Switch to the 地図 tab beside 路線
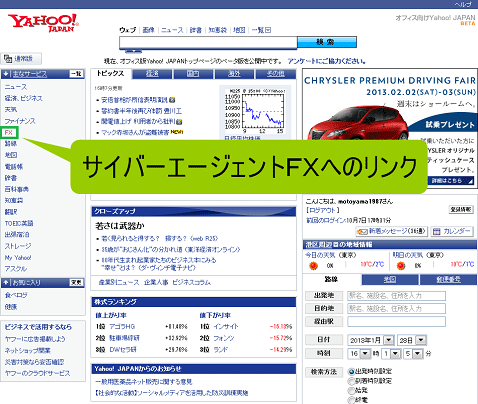Screen dimensions: 478x404 click(x=390, y=279)
